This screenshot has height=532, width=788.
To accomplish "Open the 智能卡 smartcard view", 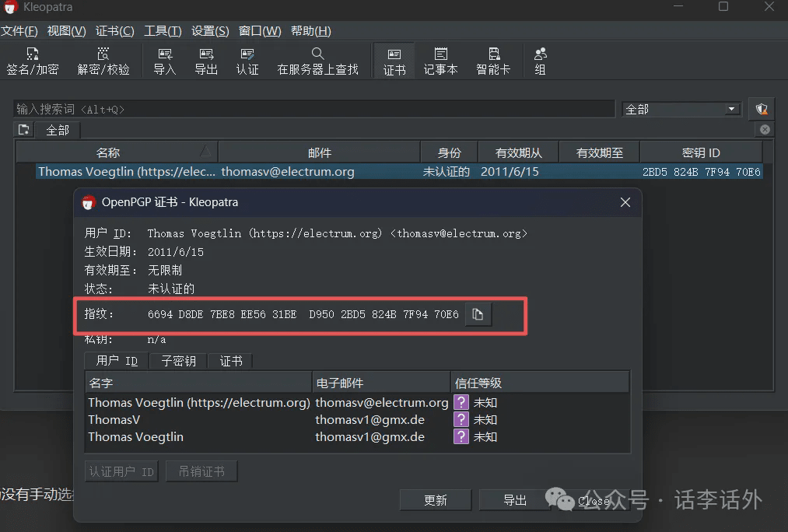I will point(493,61).
